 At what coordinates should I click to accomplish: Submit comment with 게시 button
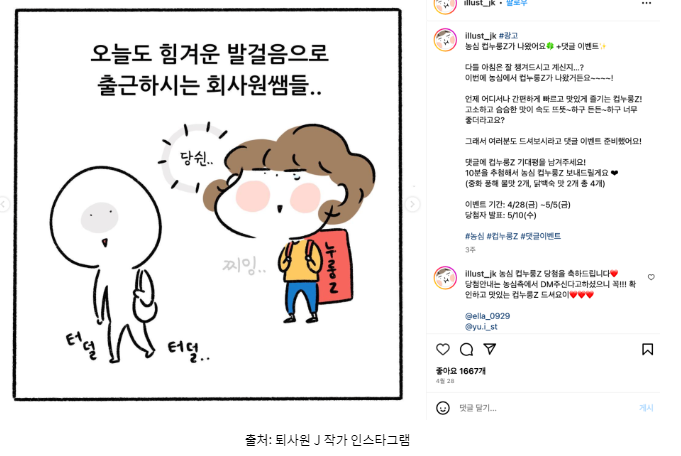coord(646,408)
